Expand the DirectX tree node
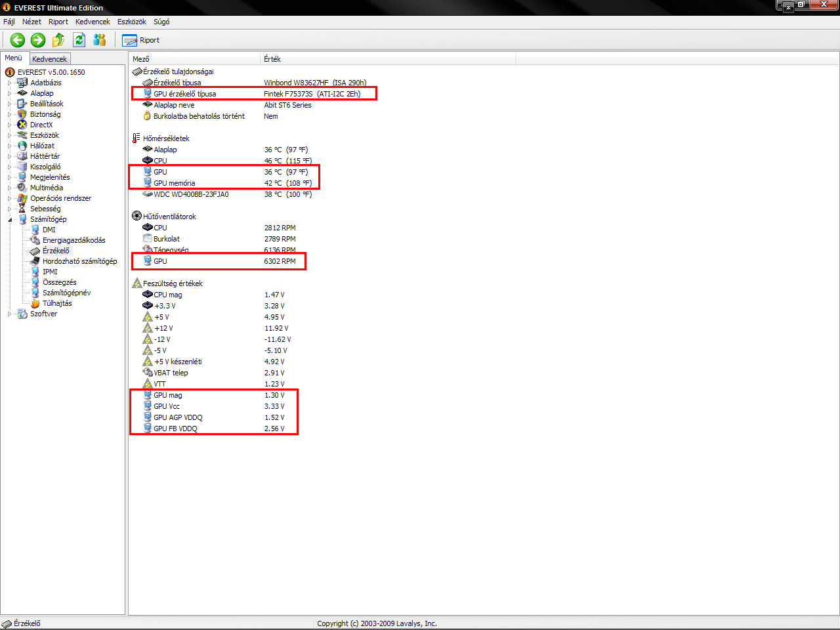Image resolution: width=840 pixels, height=630 pixels. (10, 125)
